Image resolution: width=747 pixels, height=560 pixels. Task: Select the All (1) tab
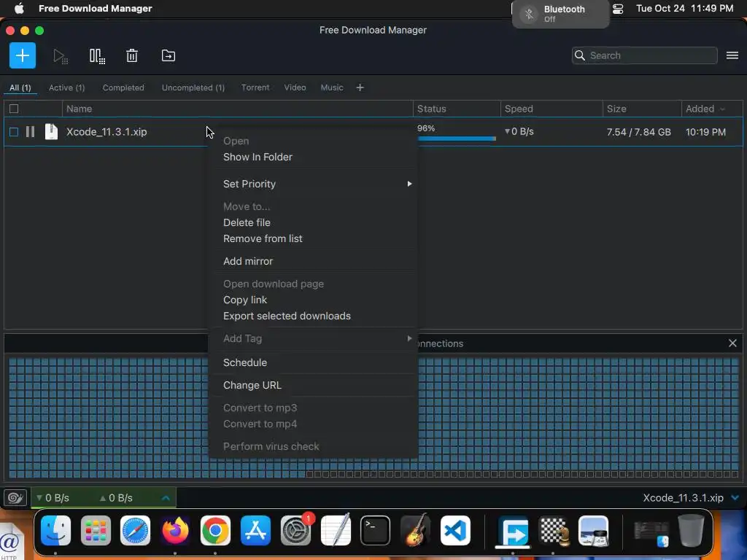pyautogui.click(x=20, y=87)
